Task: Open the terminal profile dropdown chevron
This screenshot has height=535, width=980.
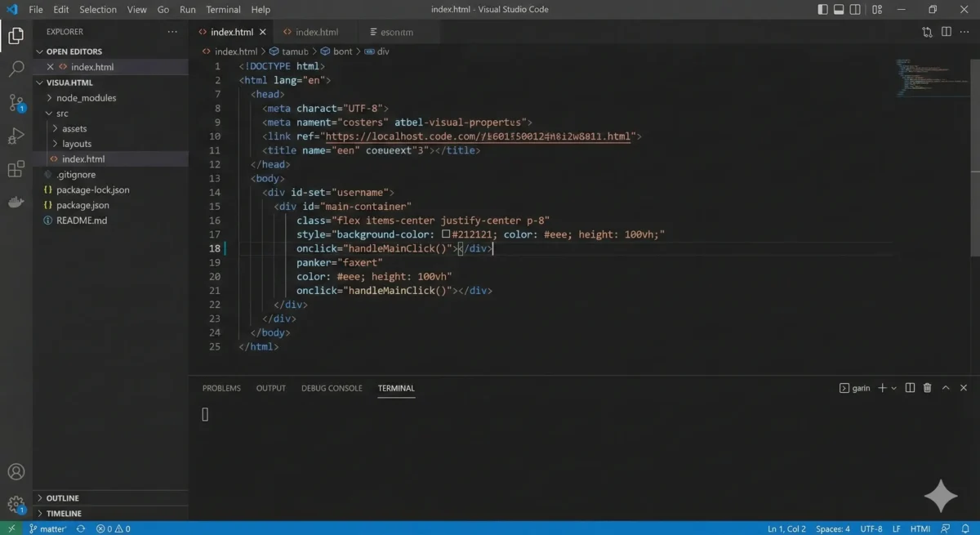Action: pos(894,387)
